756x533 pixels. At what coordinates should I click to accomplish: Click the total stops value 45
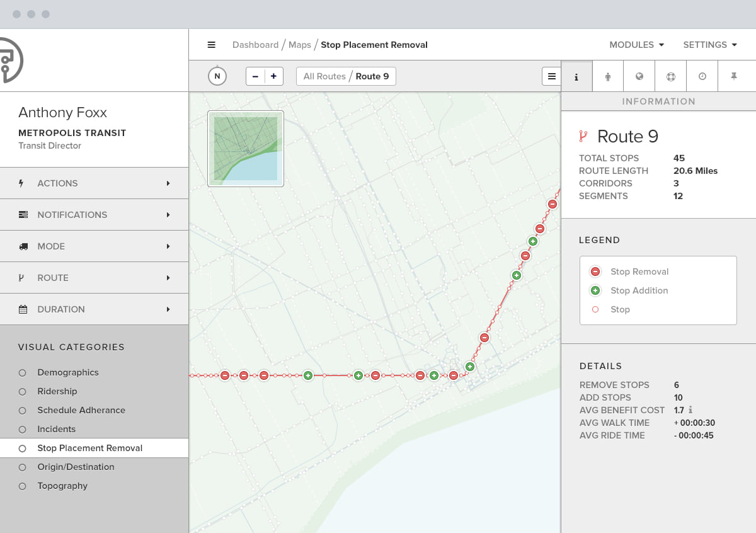(679, 158)
